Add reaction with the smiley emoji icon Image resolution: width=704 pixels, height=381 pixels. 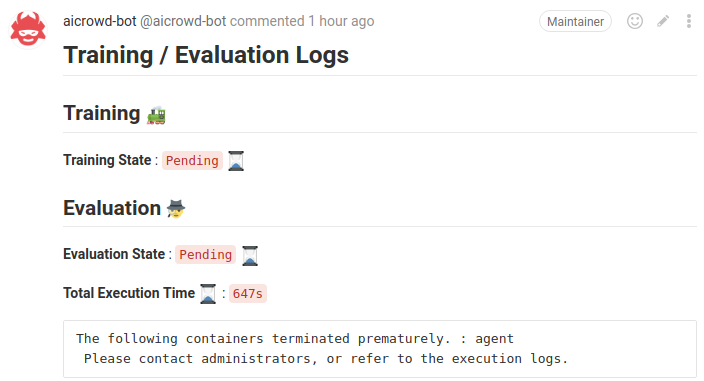coord(635,21)
